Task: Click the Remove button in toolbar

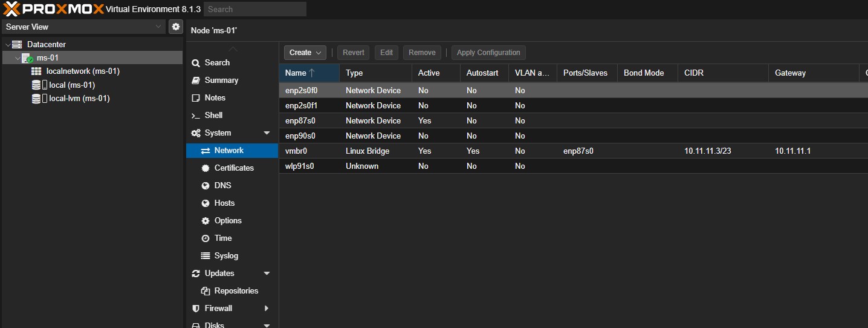Action: pos(422,53)
